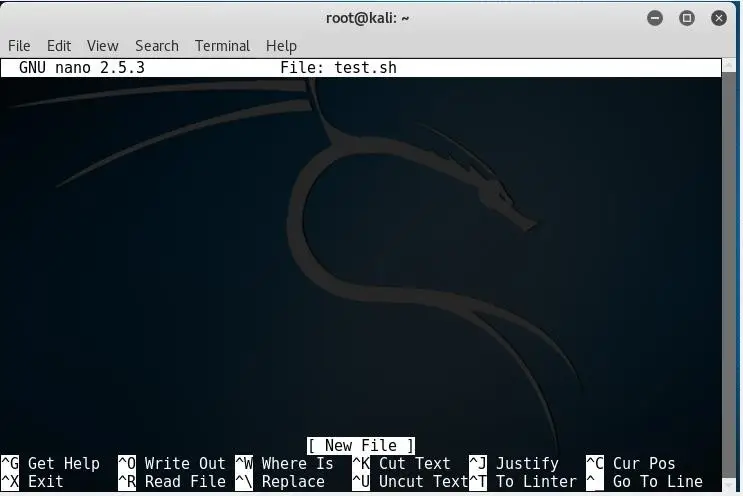Click the '^W Where Is' shortcut

tap(284, 463)
